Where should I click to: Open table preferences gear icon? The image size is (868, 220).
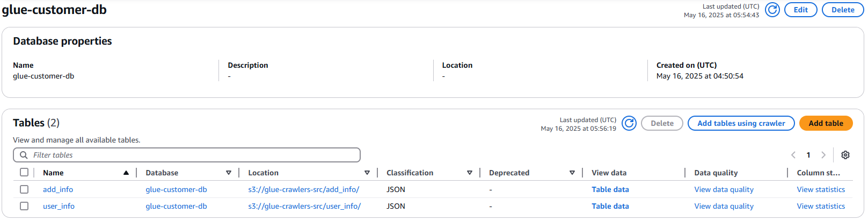point(845,155)
